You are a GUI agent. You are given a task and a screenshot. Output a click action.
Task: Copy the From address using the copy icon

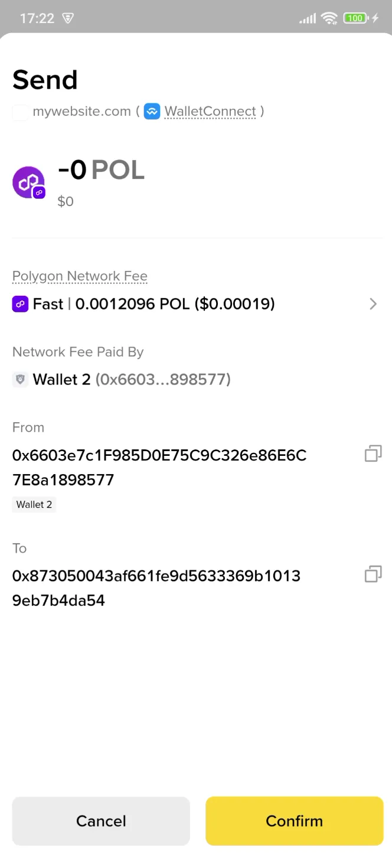[x=373, y=453]
